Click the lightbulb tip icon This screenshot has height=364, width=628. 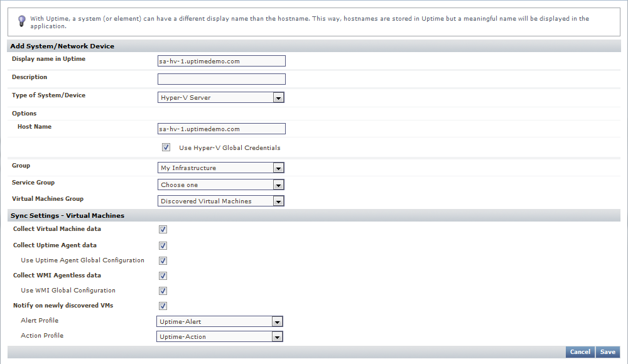click(21, 21)
